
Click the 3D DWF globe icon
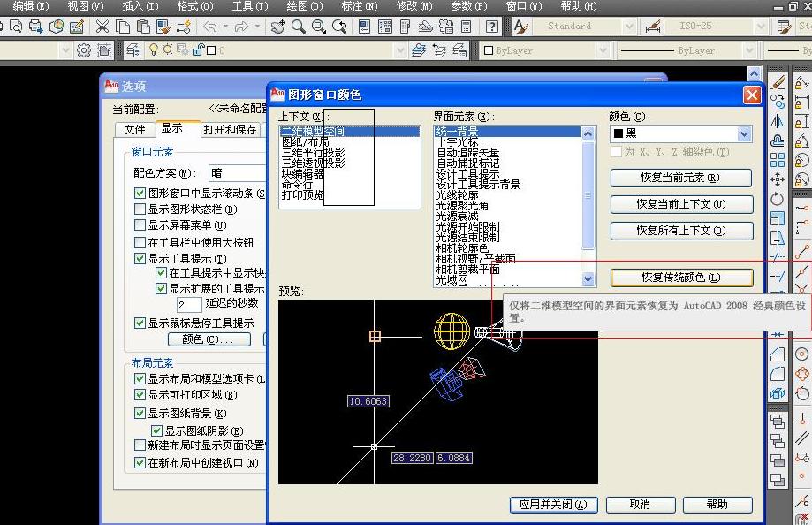(x=57, y=26)
